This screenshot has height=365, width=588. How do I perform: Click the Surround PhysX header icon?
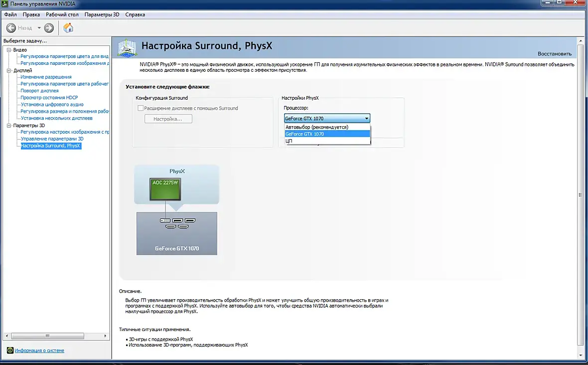point(127,48)
